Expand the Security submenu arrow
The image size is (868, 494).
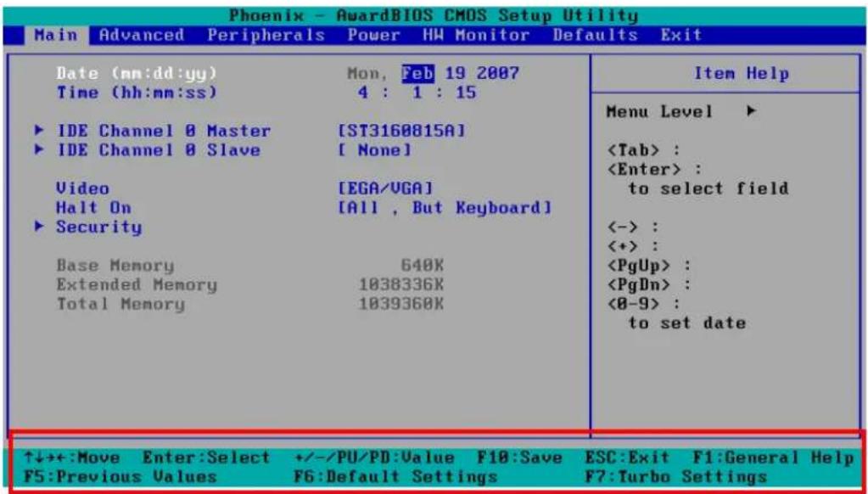[x=39, y=227]
